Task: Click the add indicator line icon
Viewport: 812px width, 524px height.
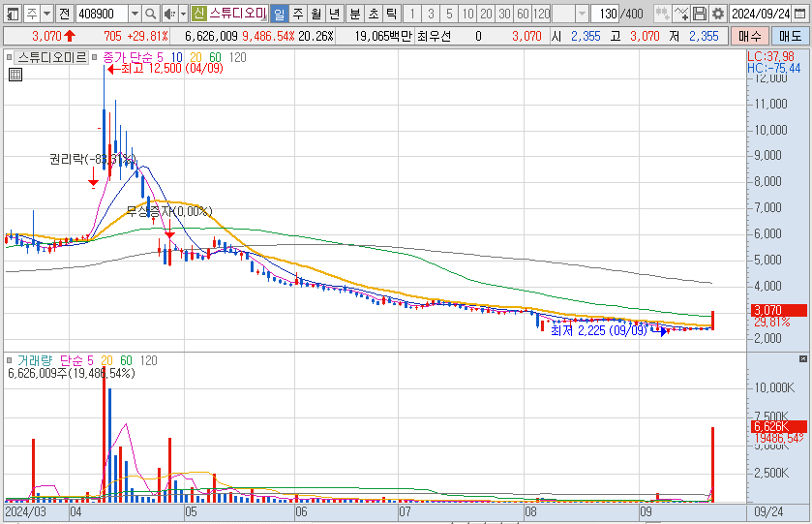Action: [x=681, y=14]
